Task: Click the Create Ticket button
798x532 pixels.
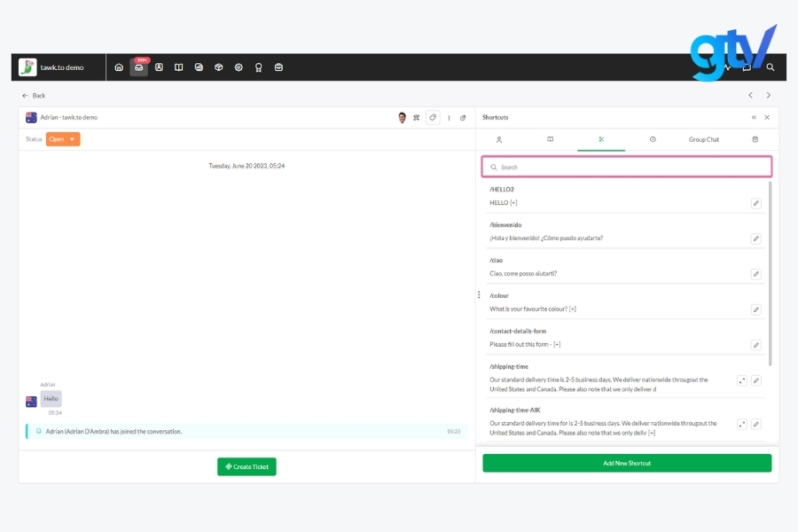Action: (x=246, y=466)
